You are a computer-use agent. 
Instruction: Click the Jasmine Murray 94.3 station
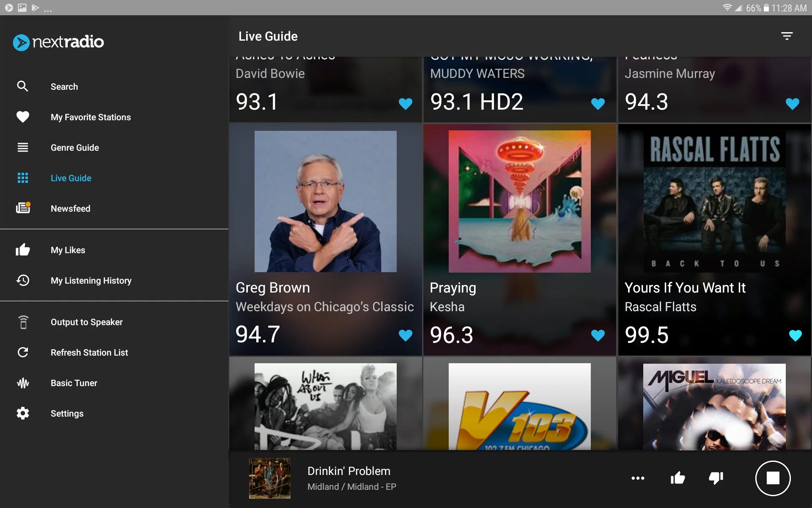coord(714,90)
